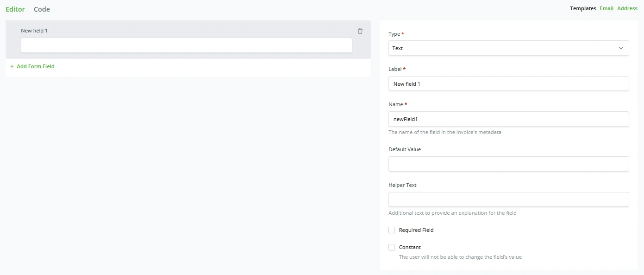Click the Add Form Field text link
The width and height of the screenshot is (644, 275).
click(36, 66)
